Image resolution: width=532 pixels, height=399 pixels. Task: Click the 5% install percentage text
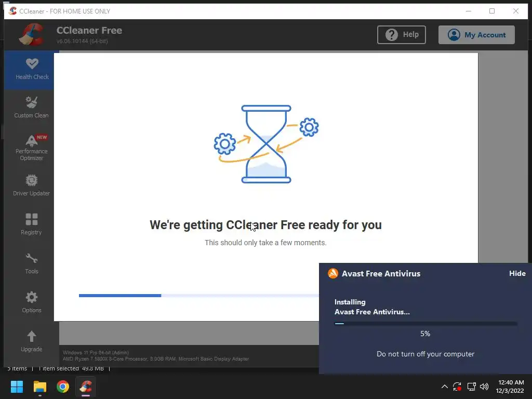pyautogui.click(x=425, y=334)
